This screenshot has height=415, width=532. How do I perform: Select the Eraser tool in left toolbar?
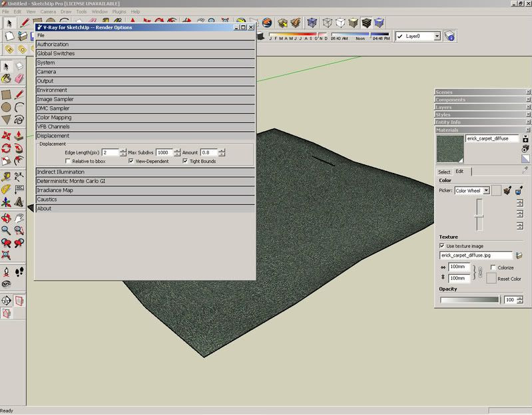[19, 78]
